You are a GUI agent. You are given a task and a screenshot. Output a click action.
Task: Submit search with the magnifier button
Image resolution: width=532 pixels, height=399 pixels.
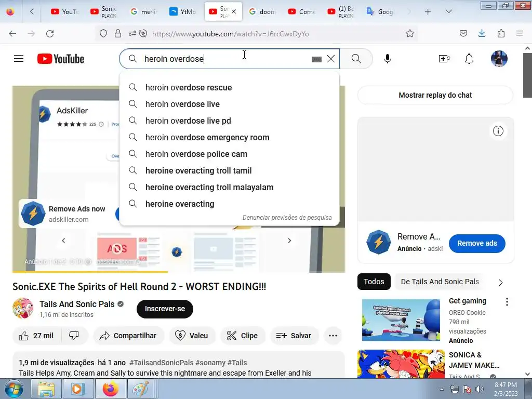point(356,59)
